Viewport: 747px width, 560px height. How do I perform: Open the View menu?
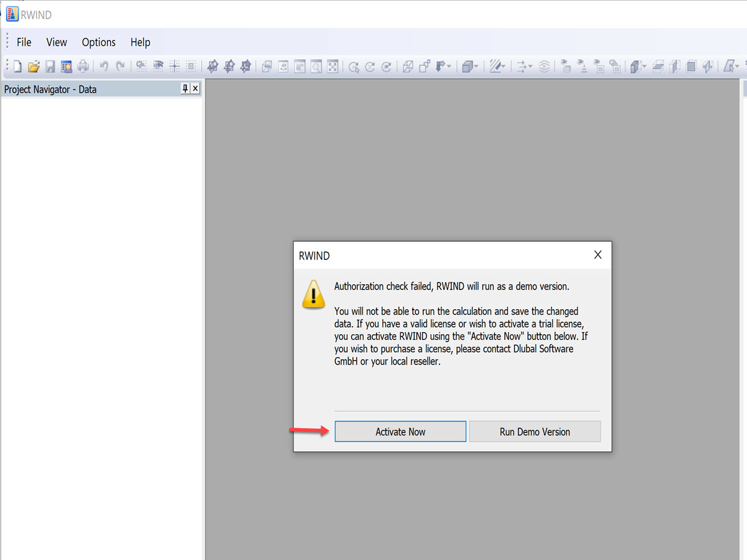tap(57, 42)
